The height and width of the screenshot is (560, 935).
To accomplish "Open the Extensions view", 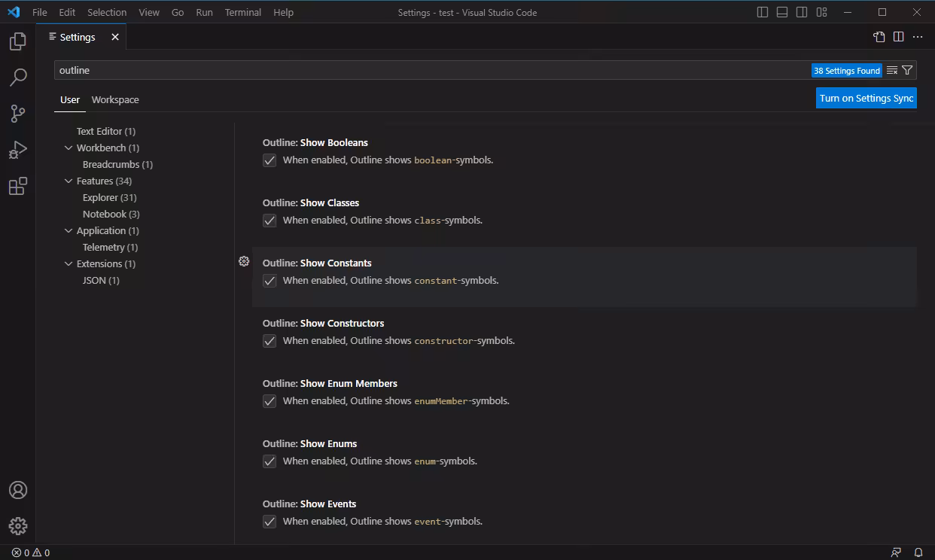I will click(18, 185).
